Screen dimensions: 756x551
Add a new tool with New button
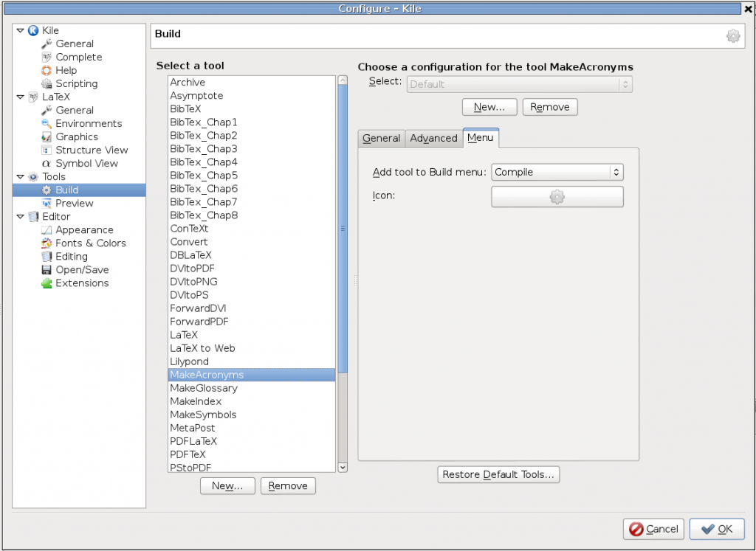coord(227,485)
